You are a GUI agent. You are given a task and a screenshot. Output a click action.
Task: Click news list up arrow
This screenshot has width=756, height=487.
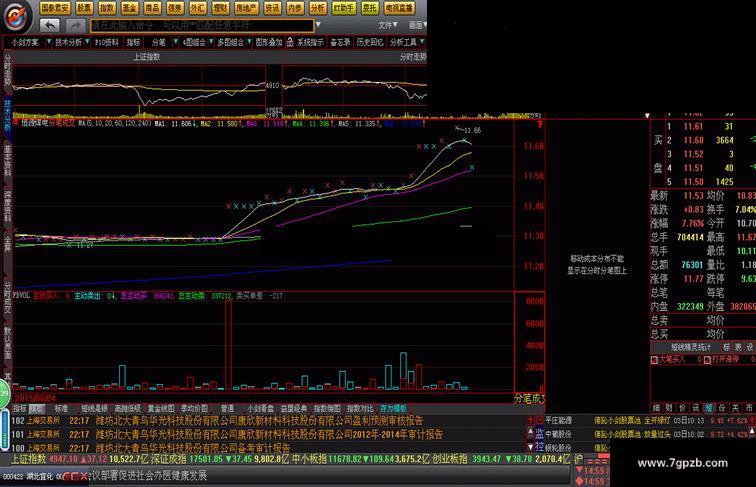tap(530, 432)
